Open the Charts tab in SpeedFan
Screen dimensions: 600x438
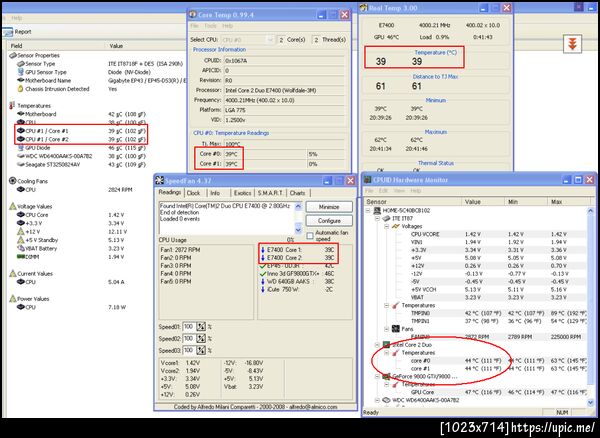(x=297, y=193)
